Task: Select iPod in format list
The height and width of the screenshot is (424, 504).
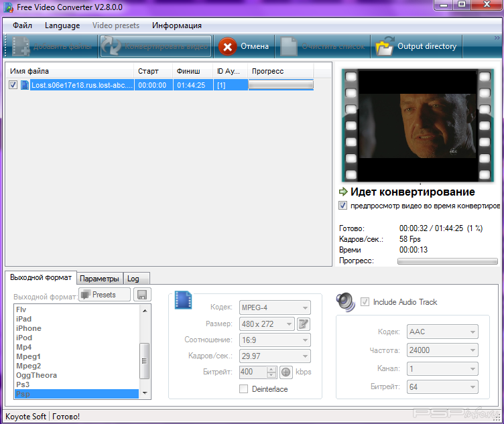Action: click(x=24, y=338)
